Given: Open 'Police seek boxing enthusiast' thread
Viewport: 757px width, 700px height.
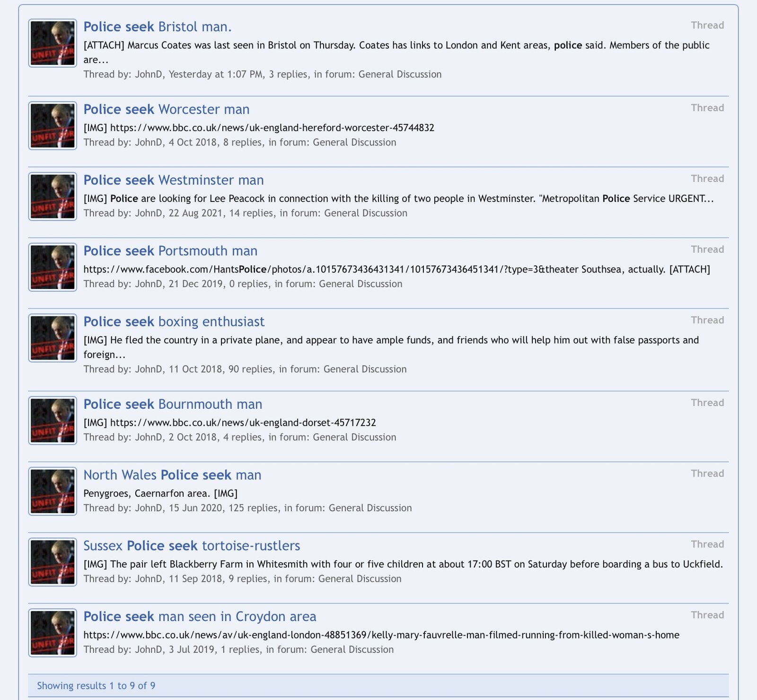Looking at the screenshot, I should (174, 322).
